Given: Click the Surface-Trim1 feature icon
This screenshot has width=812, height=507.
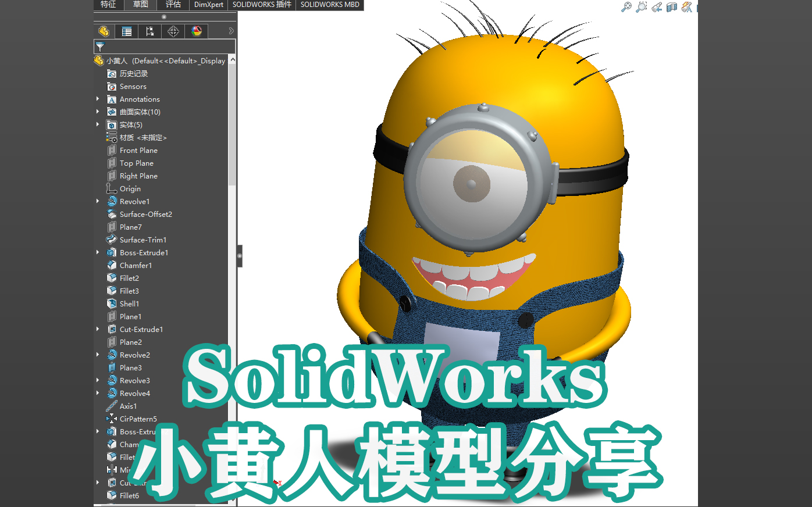Looking at the screenshot, I should pos(112,240).
